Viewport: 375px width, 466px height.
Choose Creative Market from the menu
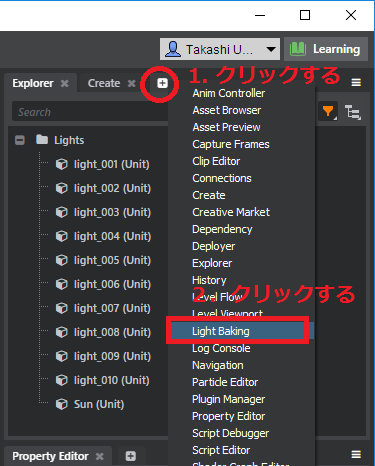click(231, 212)
